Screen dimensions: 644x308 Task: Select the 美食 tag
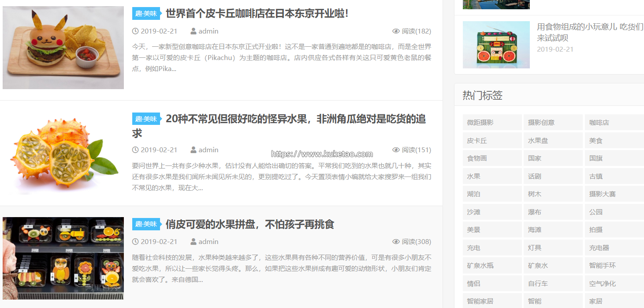pos(614,141)
